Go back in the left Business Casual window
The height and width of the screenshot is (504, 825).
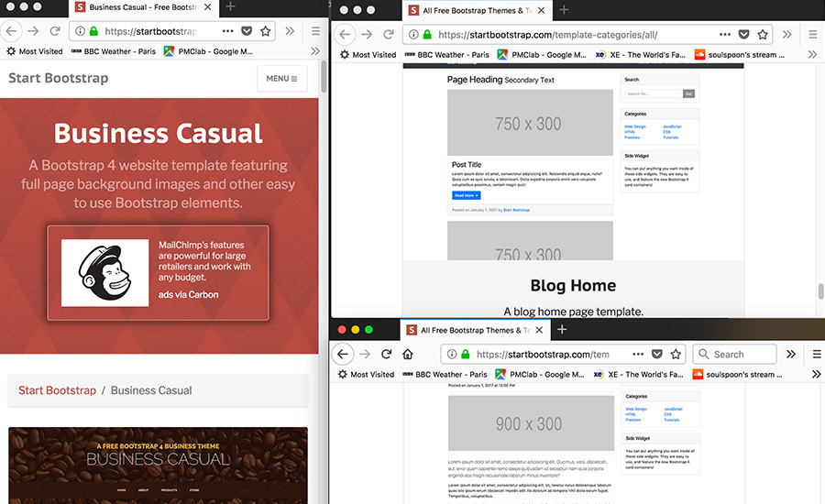click(11, 31)
